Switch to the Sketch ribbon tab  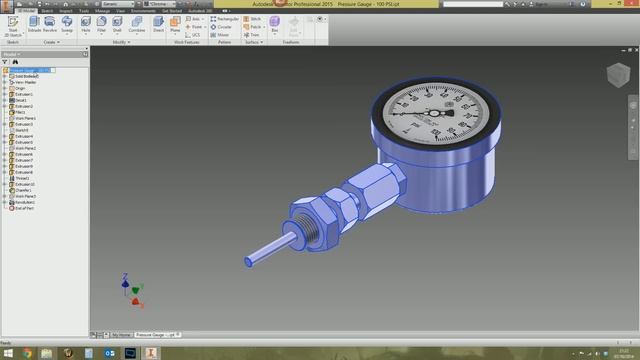click(47, 11)
